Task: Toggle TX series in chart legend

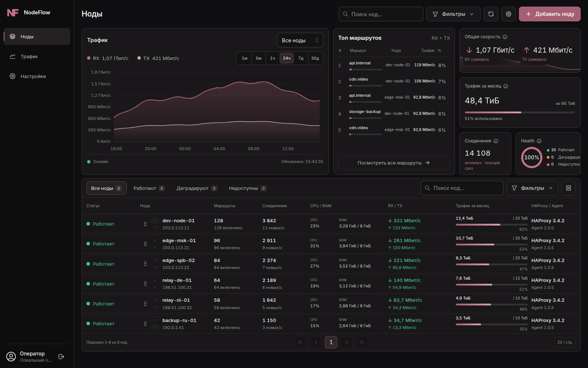Action: [158, 58]
